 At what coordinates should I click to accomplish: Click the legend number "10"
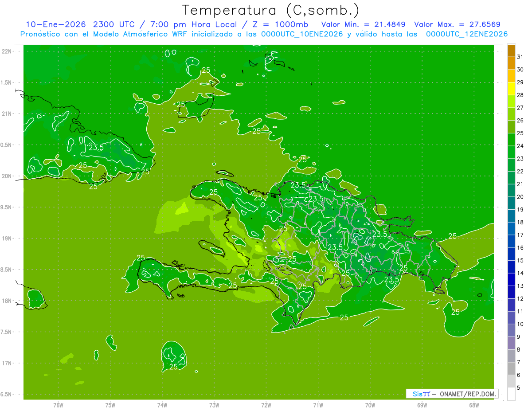point(520,324)
